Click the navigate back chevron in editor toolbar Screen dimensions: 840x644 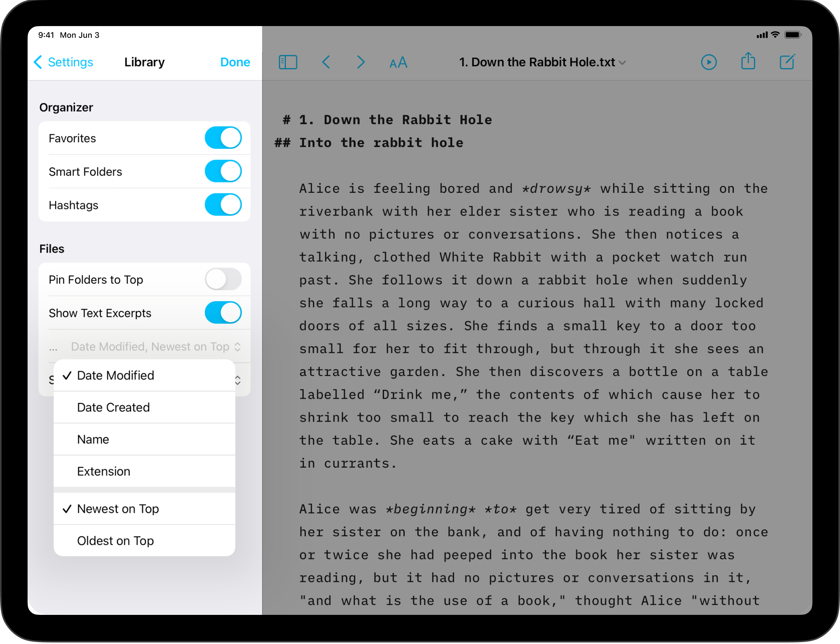point(326,62)
